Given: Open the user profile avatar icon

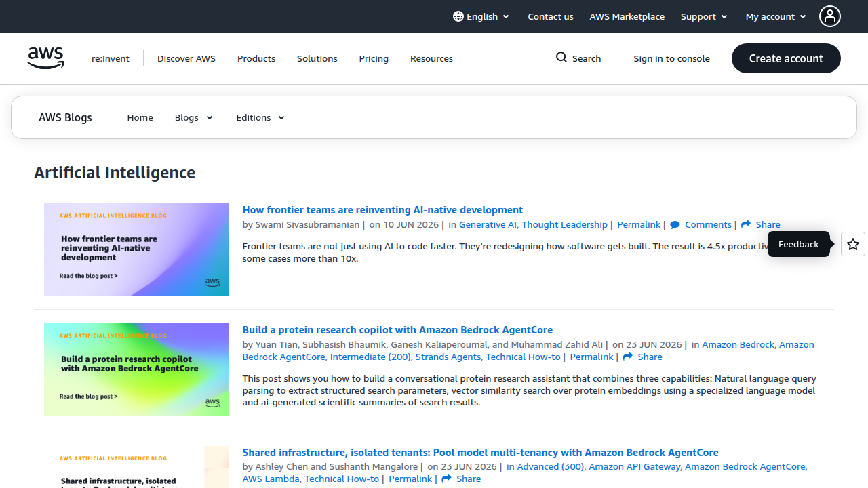Looking at the screenshot, I should [830, 16].
